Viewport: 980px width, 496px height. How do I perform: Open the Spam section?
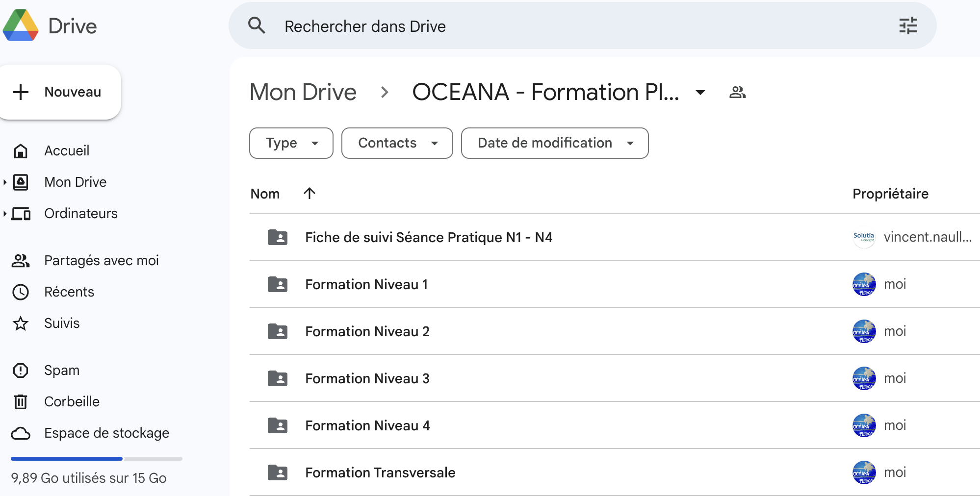click(x=61, y=370)
